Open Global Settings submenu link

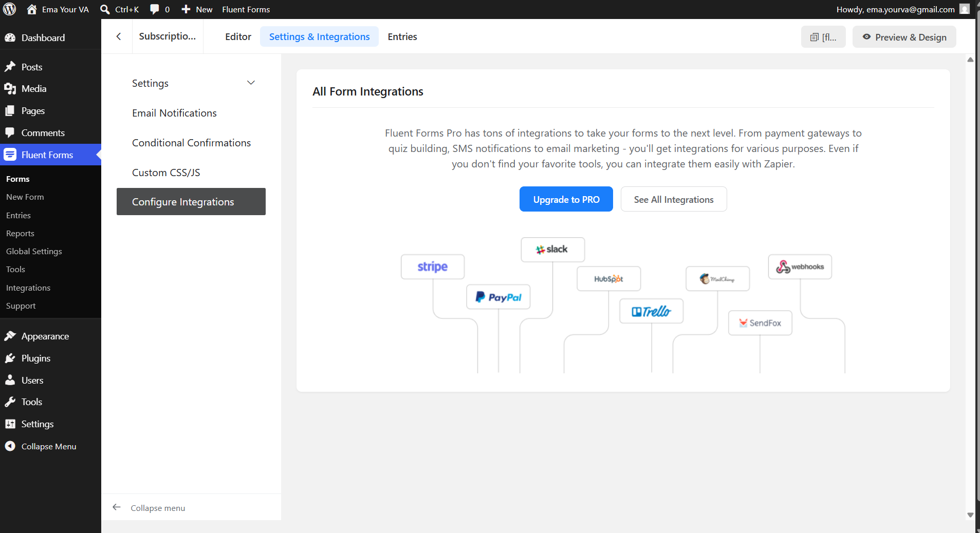[x=34, y=251]
